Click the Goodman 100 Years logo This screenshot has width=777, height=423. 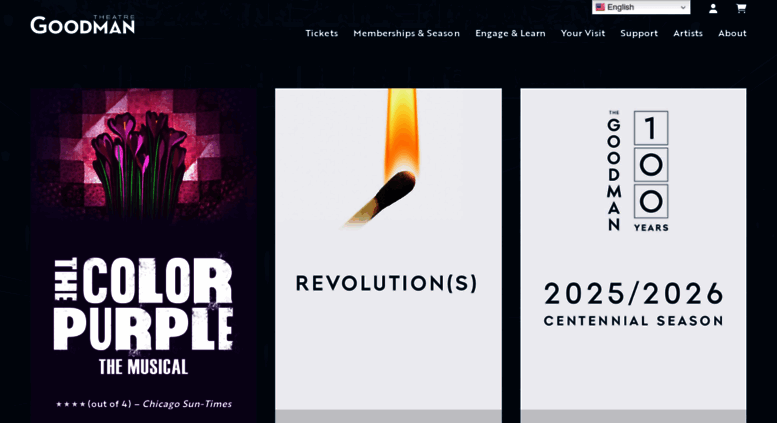(x=638, y=171)
